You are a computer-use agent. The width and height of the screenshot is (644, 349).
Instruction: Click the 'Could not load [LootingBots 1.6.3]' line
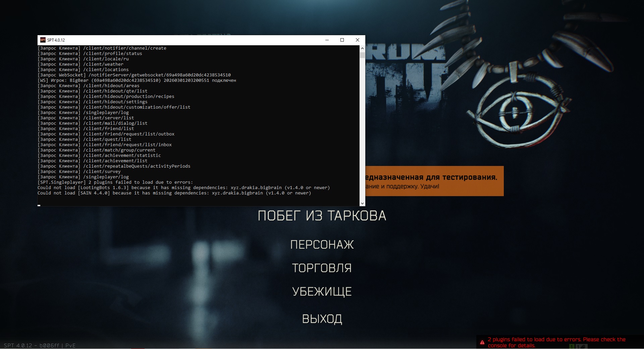(184, 188)
